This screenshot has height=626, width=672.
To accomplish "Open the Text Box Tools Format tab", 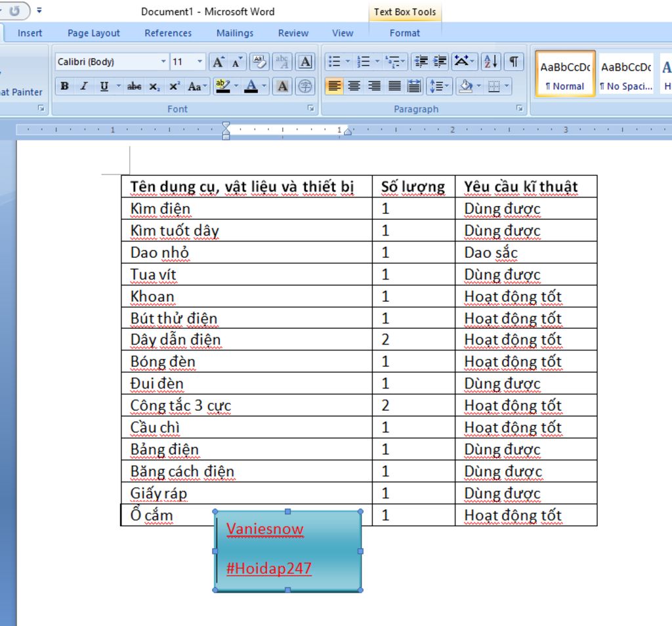I will point(404,33).
